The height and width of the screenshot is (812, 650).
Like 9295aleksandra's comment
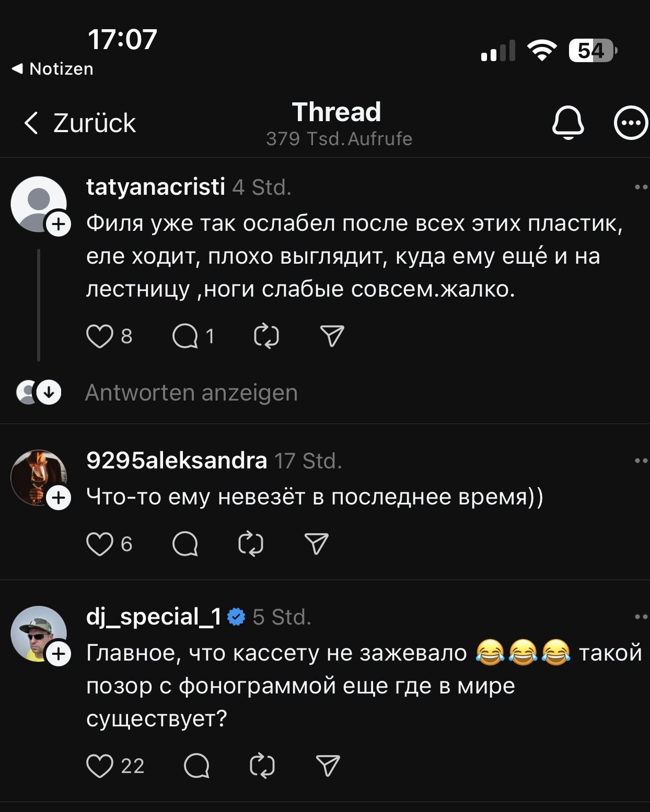coord(99,544)
